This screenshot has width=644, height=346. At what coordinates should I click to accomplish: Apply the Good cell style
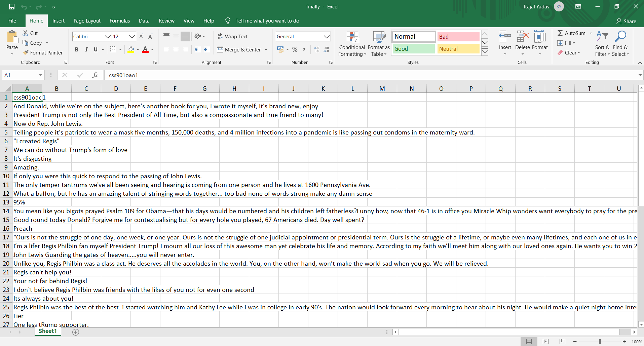[x=414, y=49]
